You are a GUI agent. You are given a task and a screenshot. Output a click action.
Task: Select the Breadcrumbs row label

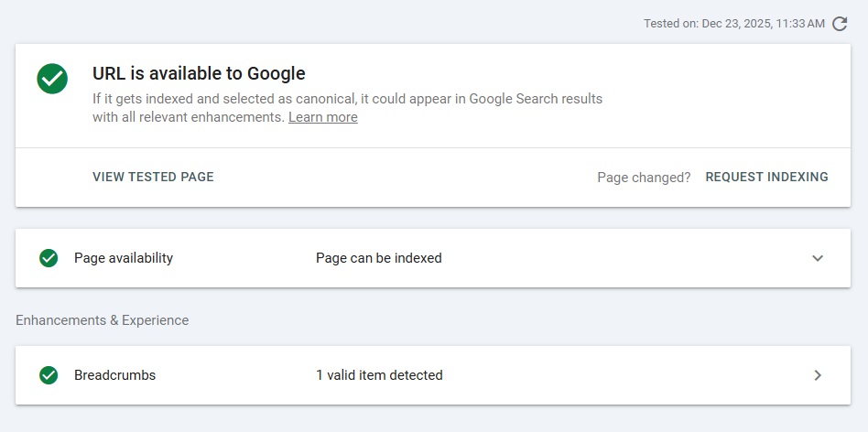pyautogui.click(x=114, y=375)
